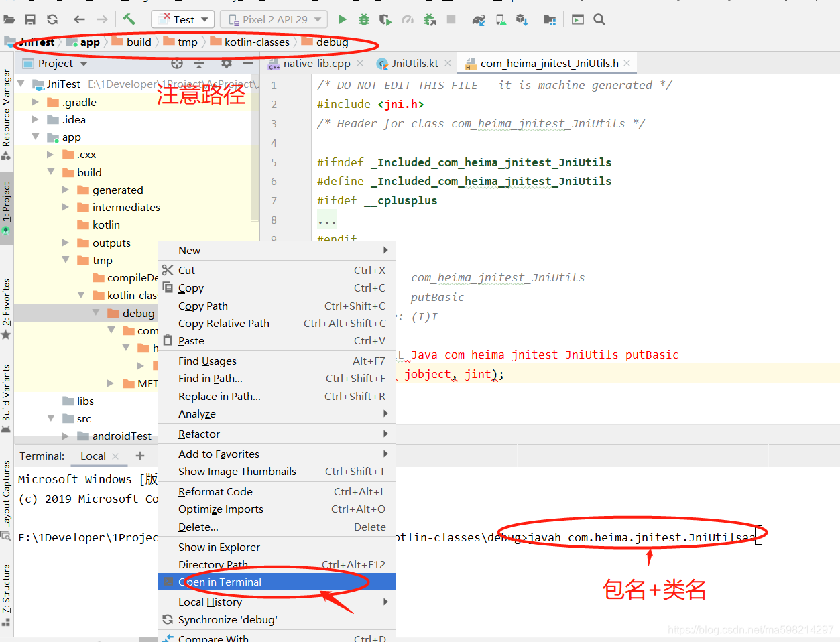
Task: Collapse the kotlin-classes folder in the tree
Action: (x=81, y=295)
